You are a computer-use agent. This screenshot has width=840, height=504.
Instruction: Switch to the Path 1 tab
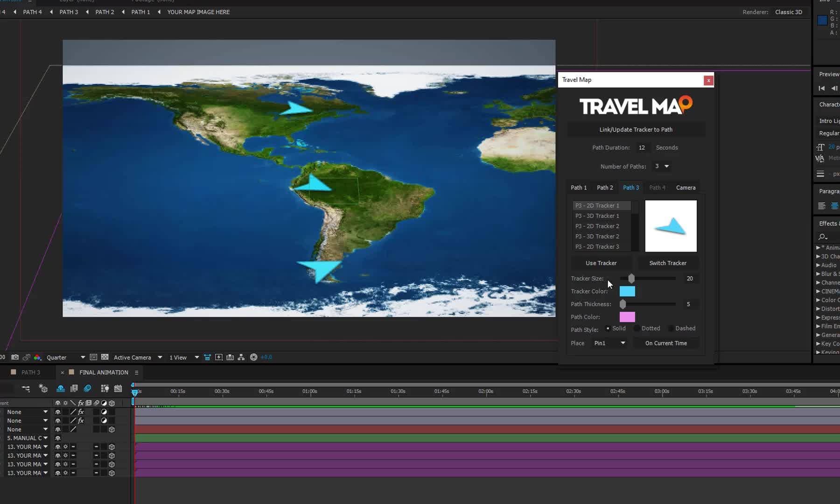click(x=579, y=188)
